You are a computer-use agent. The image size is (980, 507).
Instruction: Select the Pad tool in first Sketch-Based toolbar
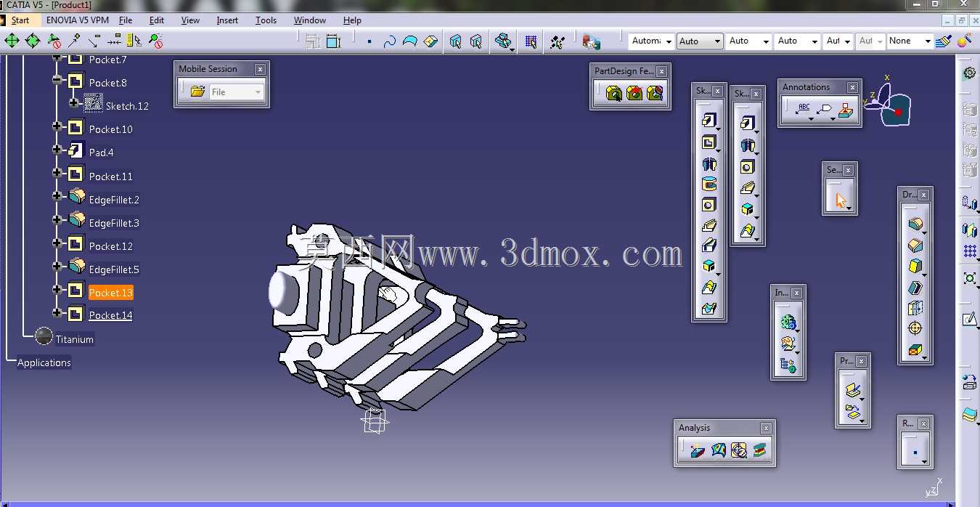[709, 121]
